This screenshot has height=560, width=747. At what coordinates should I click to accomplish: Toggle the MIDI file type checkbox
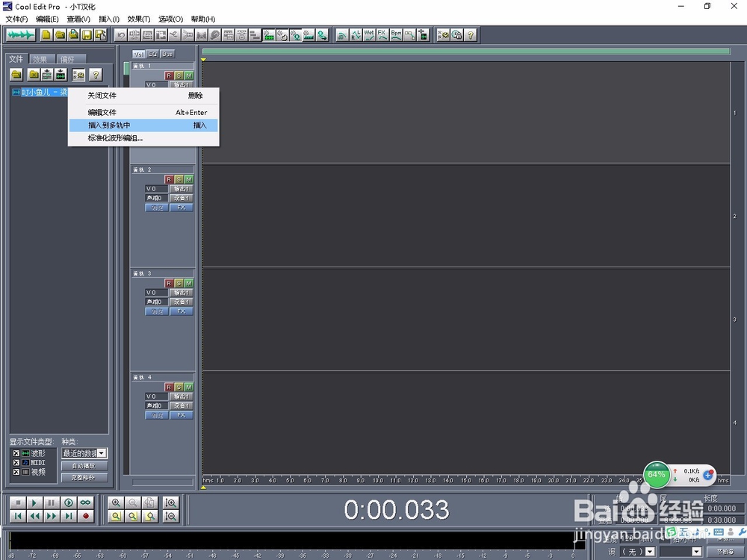[x=16, y=462]
